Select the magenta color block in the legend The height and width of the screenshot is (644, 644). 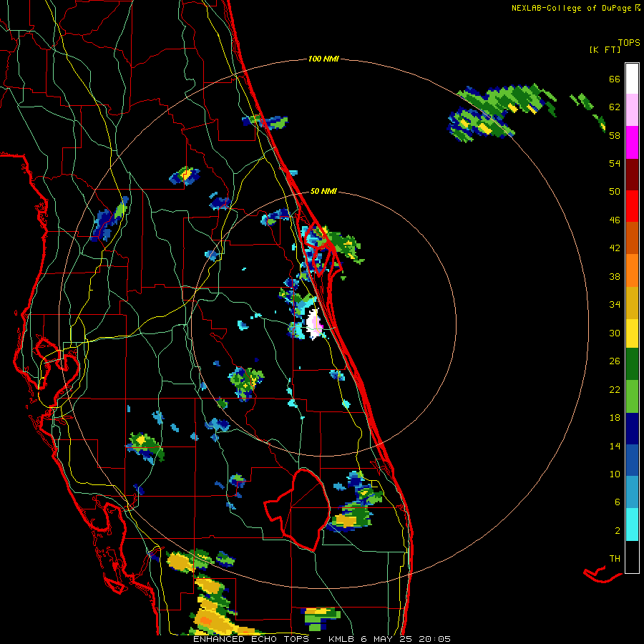tap(632, 142)
